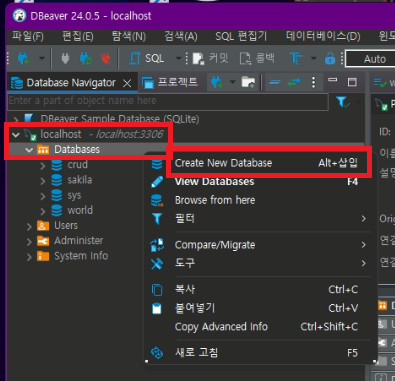Viewport: 395px width, 381px height.
Task: Open the SQL 편집기 menu
Action: (241, 36)
